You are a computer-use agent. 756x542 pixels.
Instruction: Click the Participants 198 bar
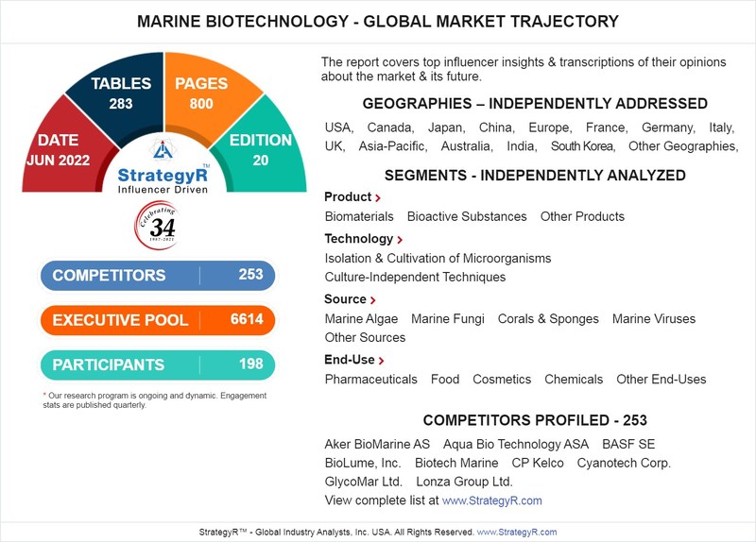pyautogui.click(x=158, y=364)
